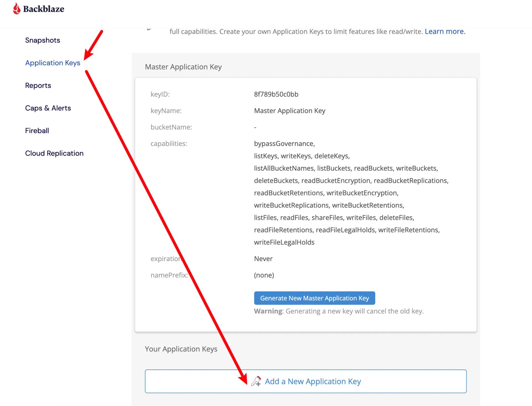Click Generate New Master Application Key
The width and height of the screenshot is (532, 406).
point(314,298)
